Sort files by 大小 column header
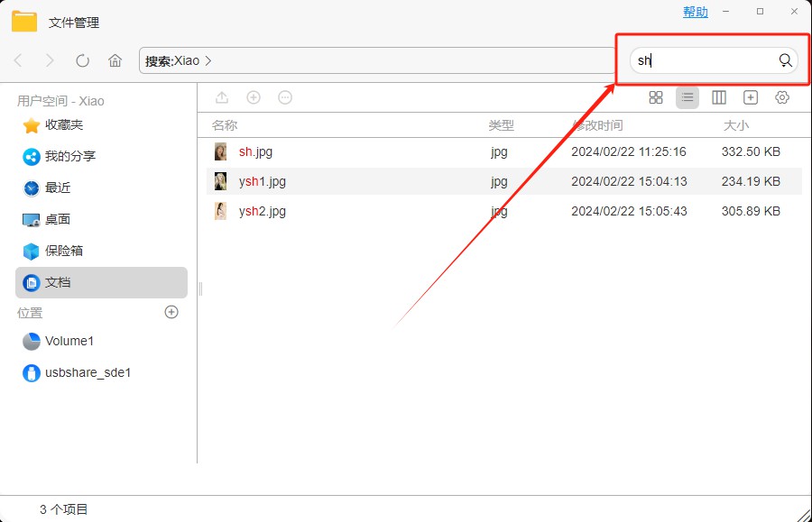The height and width of the screenshot is (522, 812). point(735,125)
